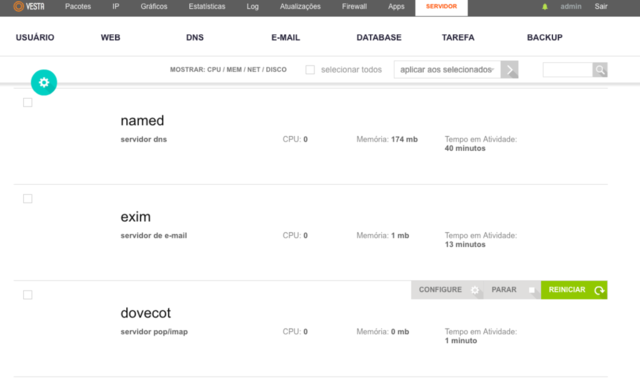Click the '13 minutos' uptime value

point(465,245)
